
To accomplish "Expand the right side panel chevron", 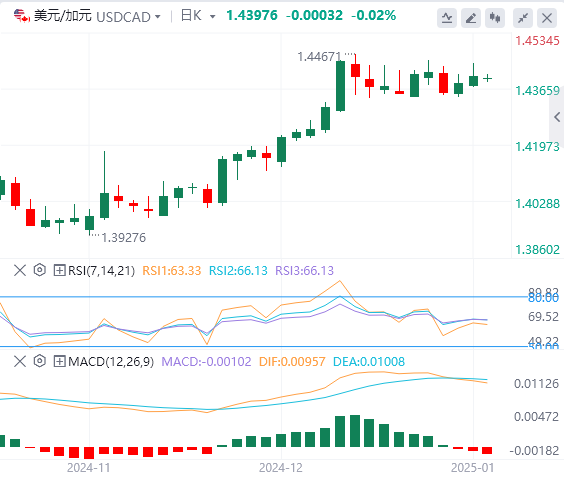I will pyautogui.click(x=557, y=117).
